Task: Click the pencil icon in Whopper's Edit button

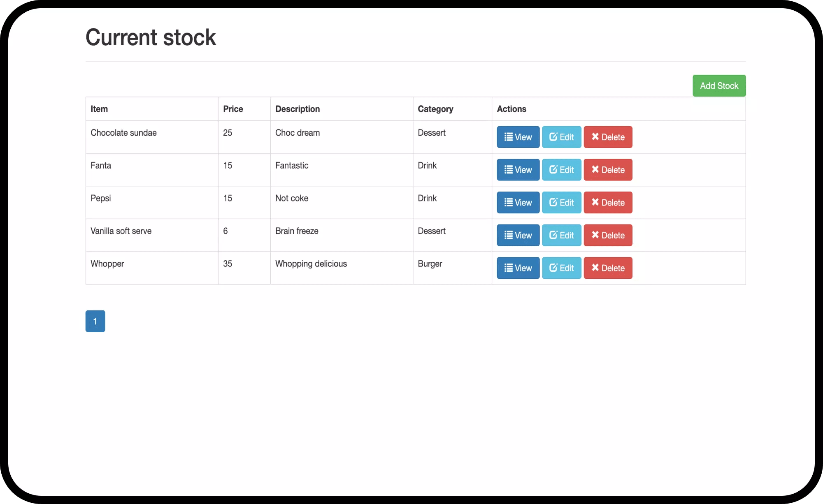Action: coord(553,268)
